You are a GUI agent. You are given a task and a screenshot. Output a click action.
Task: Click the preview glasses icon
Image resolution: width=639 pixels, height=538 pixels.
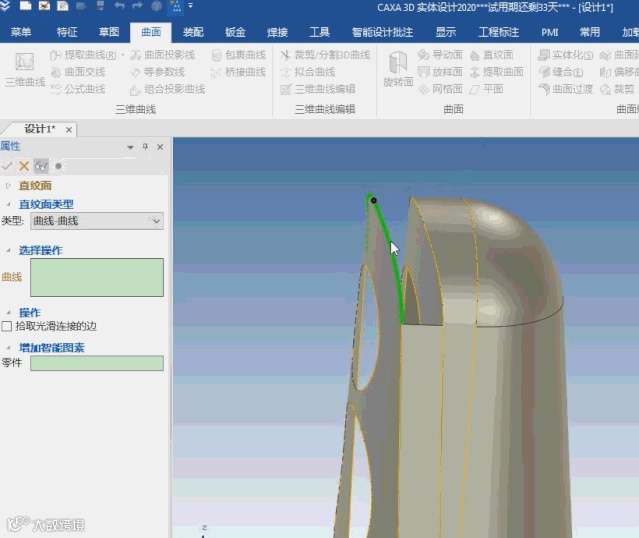point(41,166)
